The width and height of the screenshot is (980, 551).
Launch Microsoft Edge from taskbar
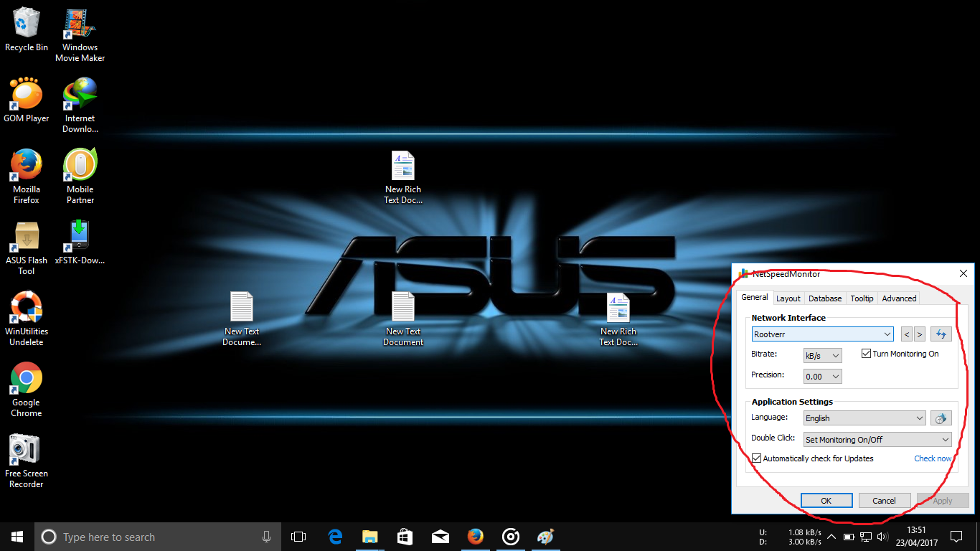tap(335, 537)
